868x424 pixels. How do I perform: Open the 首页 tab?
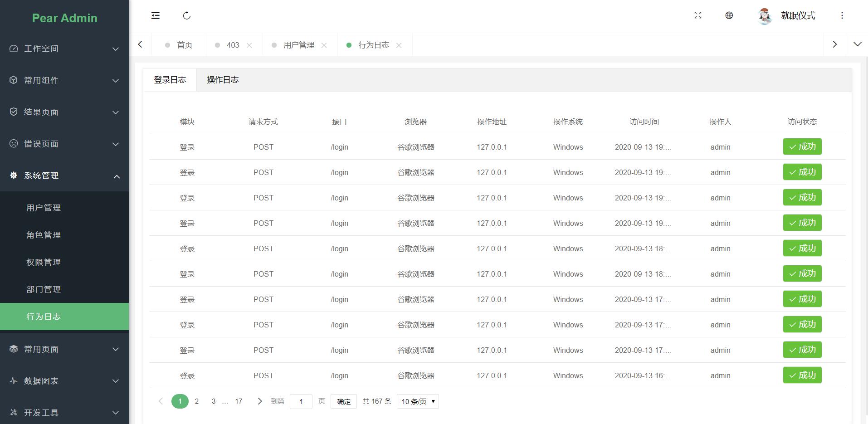(x=179, y=45)
